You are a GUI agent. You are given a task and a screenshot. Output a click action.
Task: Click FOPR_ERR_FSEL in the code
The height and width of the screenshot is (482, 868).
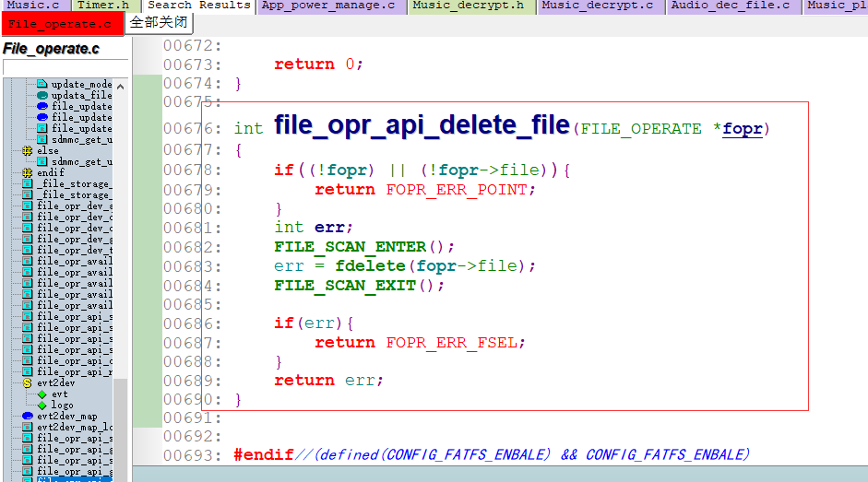[x=451, y=343]
